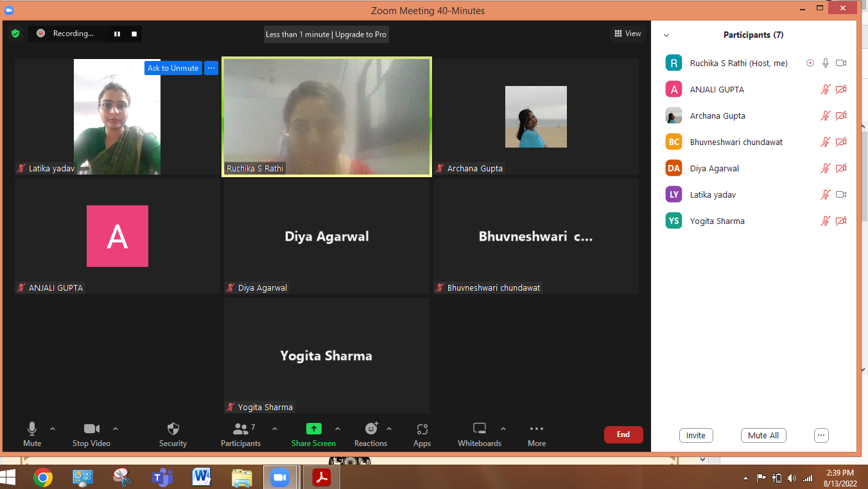Toggle Stop Video camera button
The image size is (868, 489).
click(x=91, y=429)
